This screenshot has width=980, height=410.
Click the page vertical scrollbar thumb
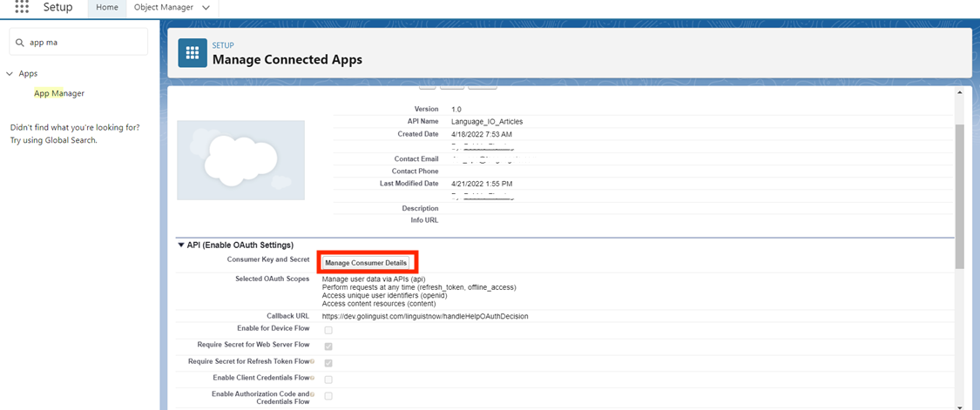959,197
